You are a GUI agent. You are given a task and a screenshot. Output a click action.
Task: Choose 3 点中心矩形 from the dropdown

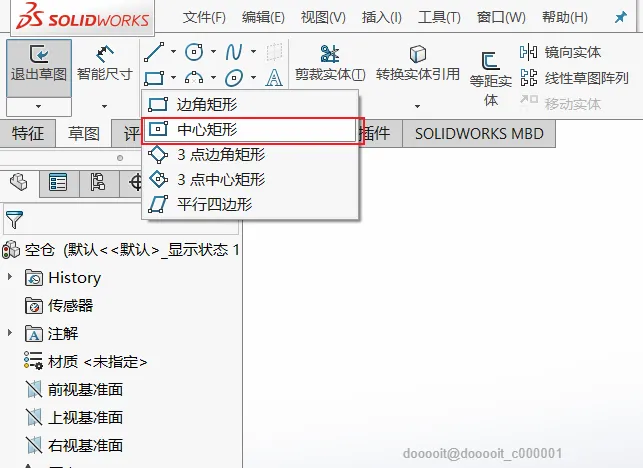coord(250,179)
